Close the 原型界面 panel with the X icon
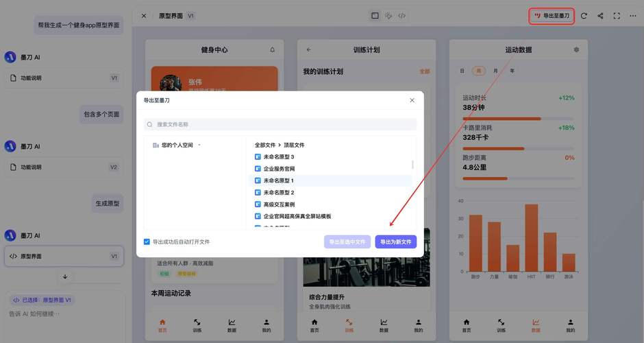 tap(144, 16)
